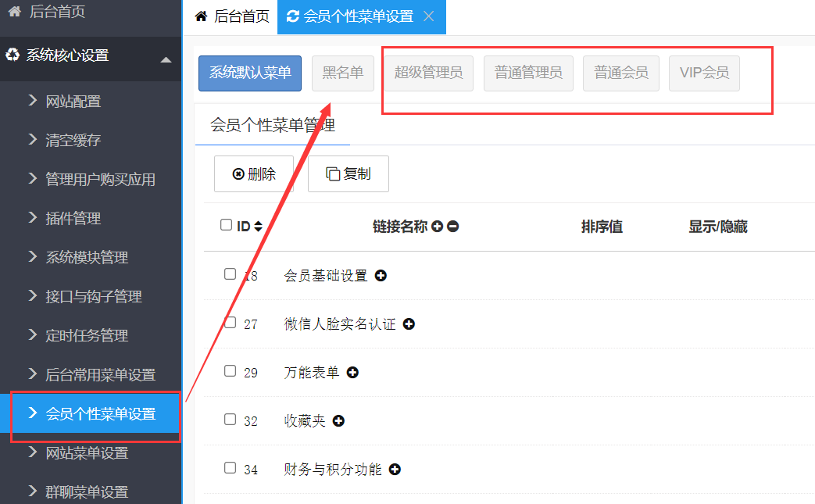Screen dimensions: 815x504
Task: Expand 万能表单 using its plus icon
Action: [x=352, y=373]
